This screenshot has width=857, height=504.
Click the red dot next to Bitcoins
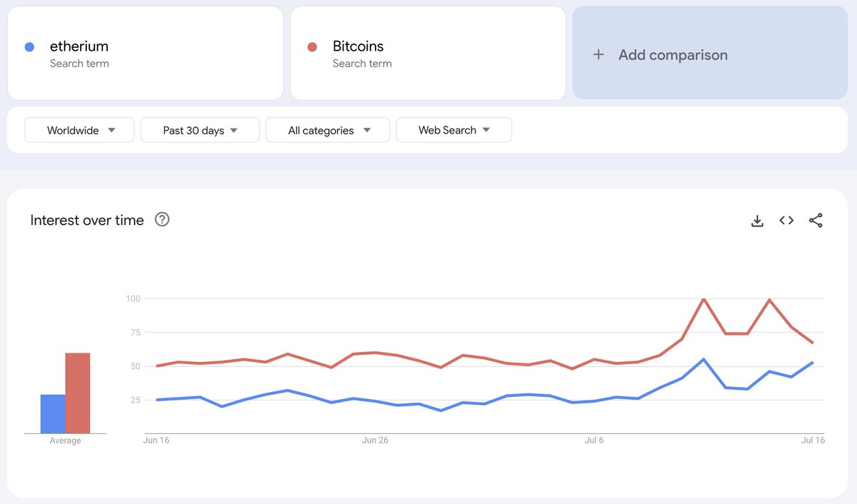pyautogui.click(x=312, y=47)
